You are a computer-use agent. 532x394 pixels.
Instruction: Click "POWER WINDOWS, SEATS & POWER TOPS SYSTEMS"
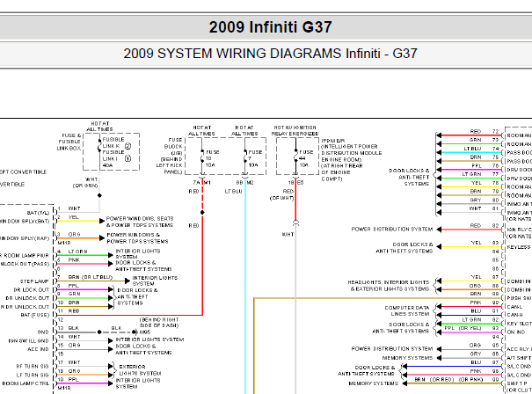(140, 222)
